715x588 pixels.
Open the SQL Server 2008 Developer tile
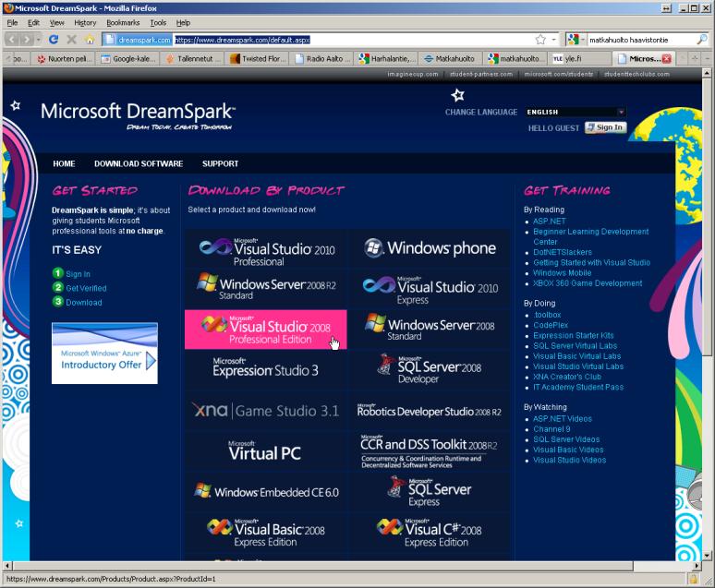point(430,369)
